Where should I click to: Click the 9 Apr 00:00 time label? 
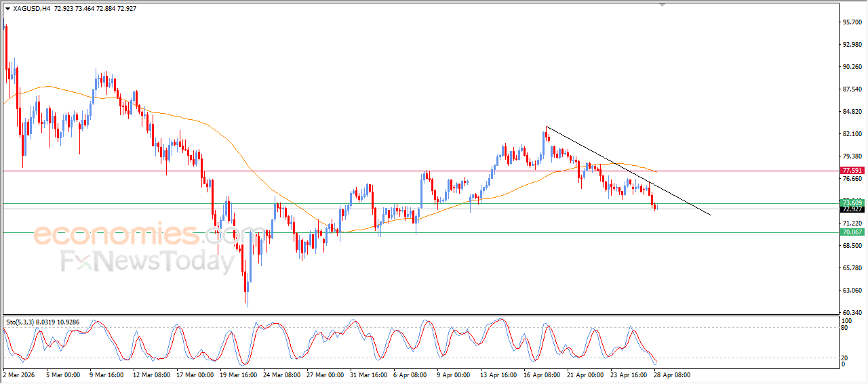454,375
